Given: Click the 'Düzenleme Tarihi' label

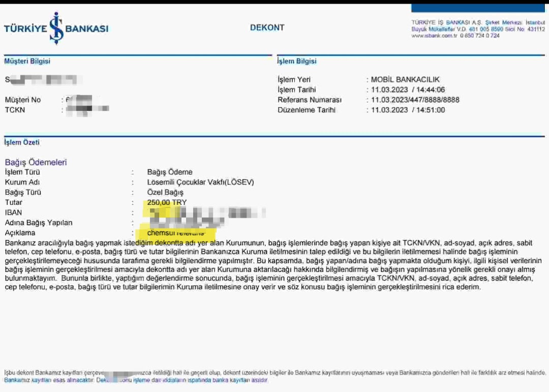Looking at the screenshot, I should tap(307, 110).
